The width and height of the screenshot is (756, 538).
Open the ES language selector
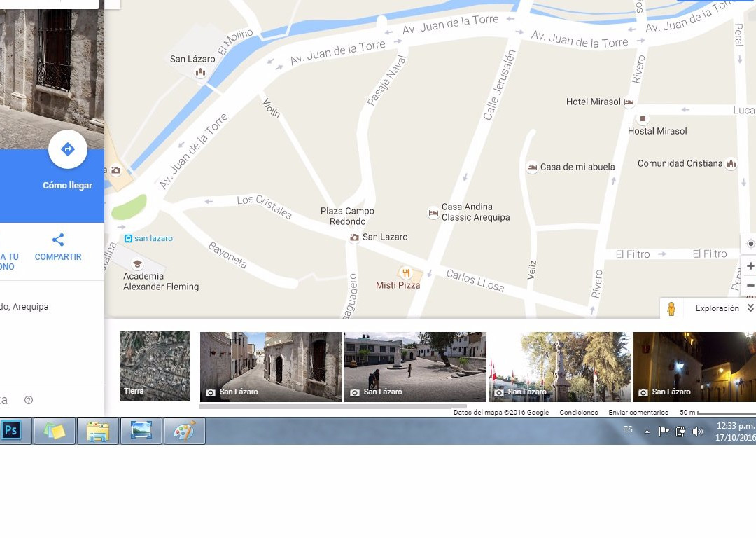(628, 430)
